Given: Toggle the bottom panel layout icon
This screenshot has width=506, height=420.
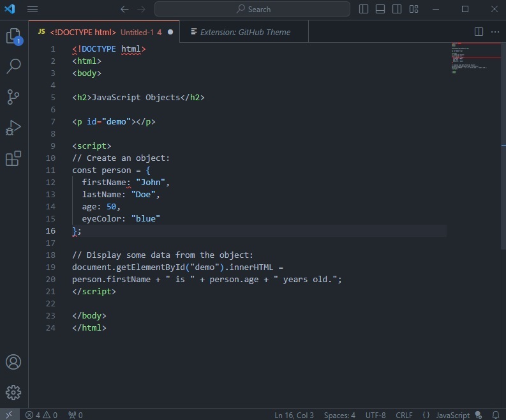Looking at the screenshot, I should click(380, 9).
